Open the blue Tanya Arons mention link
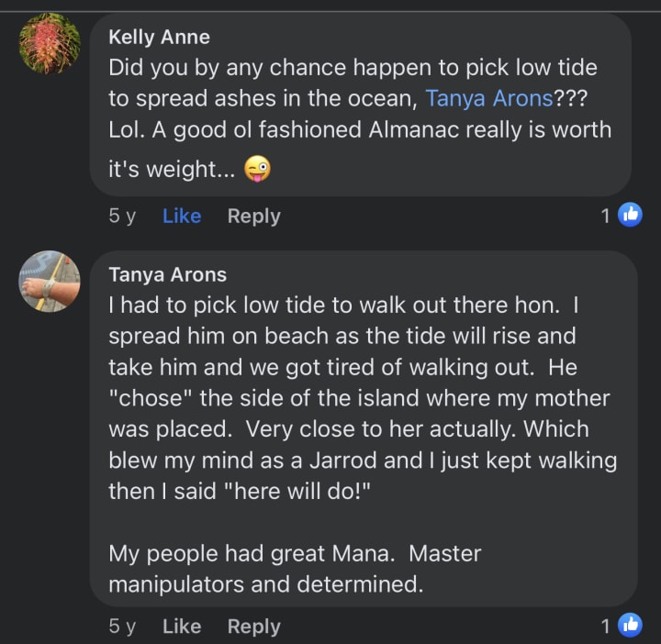661x644 pixels. click(487, 98)
